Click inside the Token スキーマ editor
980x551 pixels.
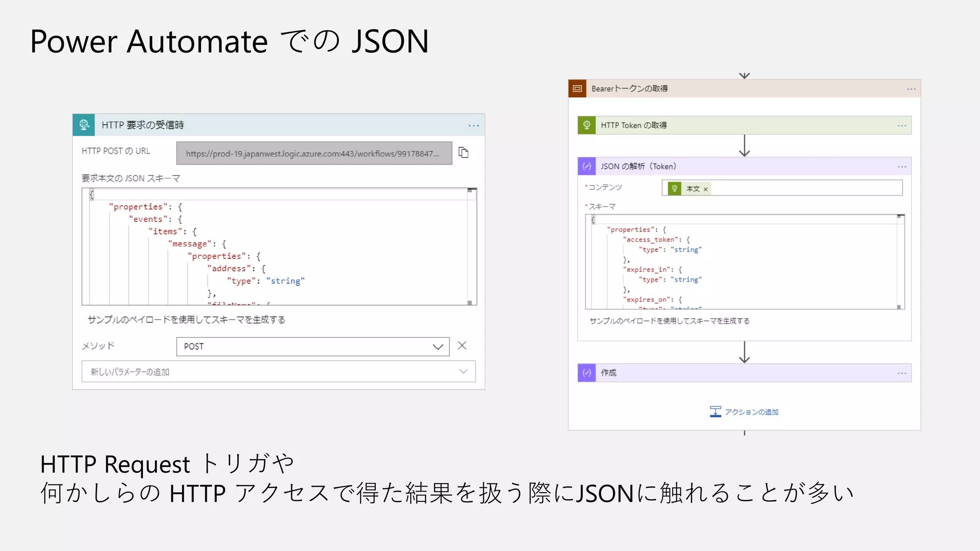[x=745, y=262]
